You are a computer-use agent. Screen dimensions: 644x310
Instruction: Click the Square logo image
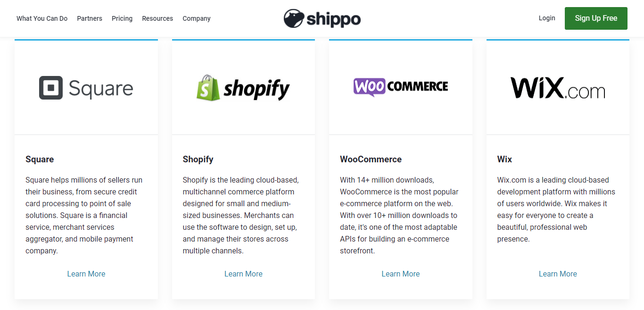coord(86,88)
